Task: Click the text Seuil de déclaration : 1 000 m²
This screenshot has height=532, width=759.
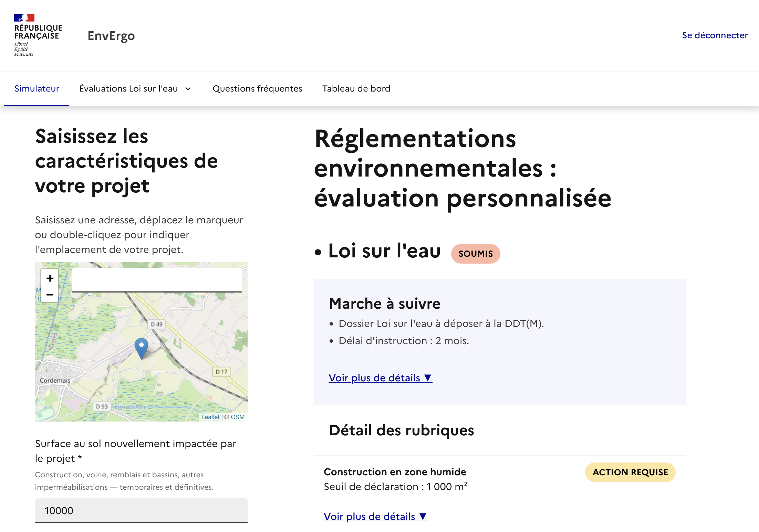Action: [396, 487]
